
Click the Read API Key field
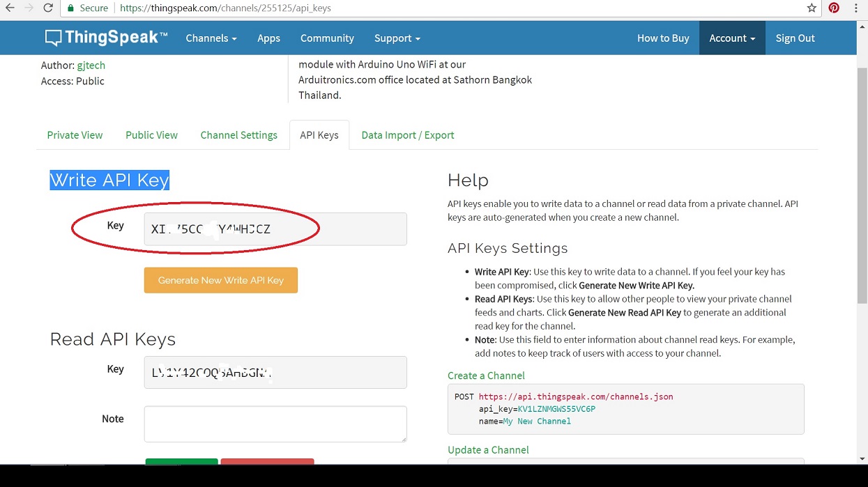(x=275, y=372)
